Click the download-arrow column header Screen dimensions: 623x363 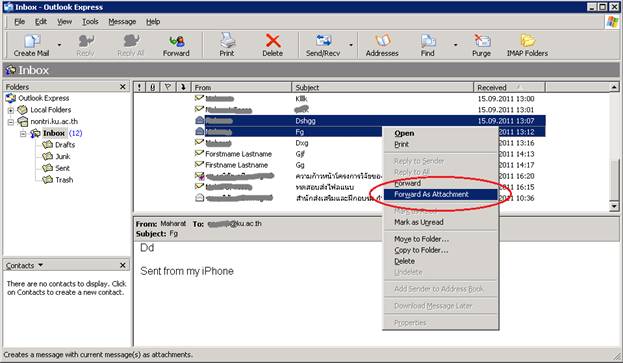pos(183,87)
